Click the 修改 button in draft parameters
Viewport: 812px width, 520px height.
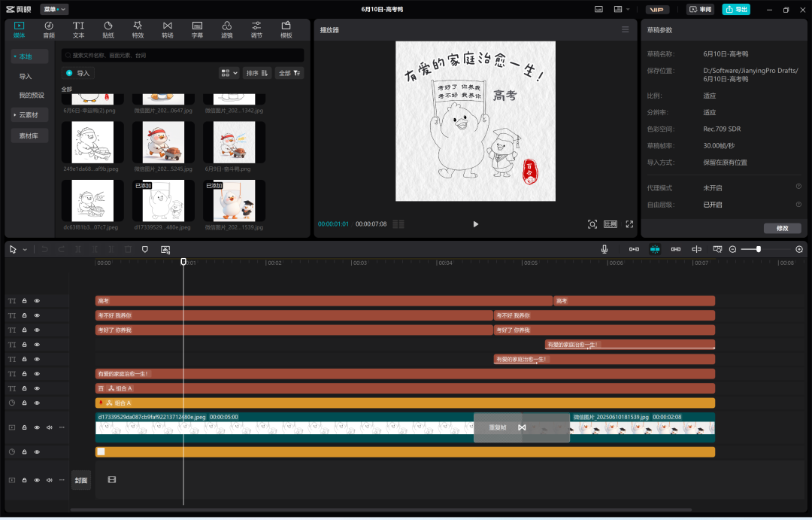point(783,228)
